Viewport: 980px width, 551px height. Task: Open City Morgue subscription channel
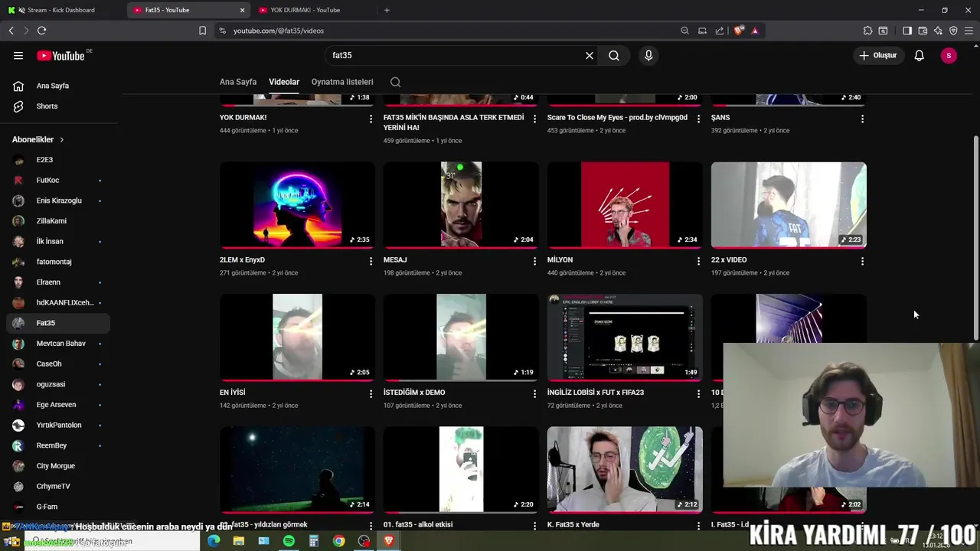[x=57, y=466]
